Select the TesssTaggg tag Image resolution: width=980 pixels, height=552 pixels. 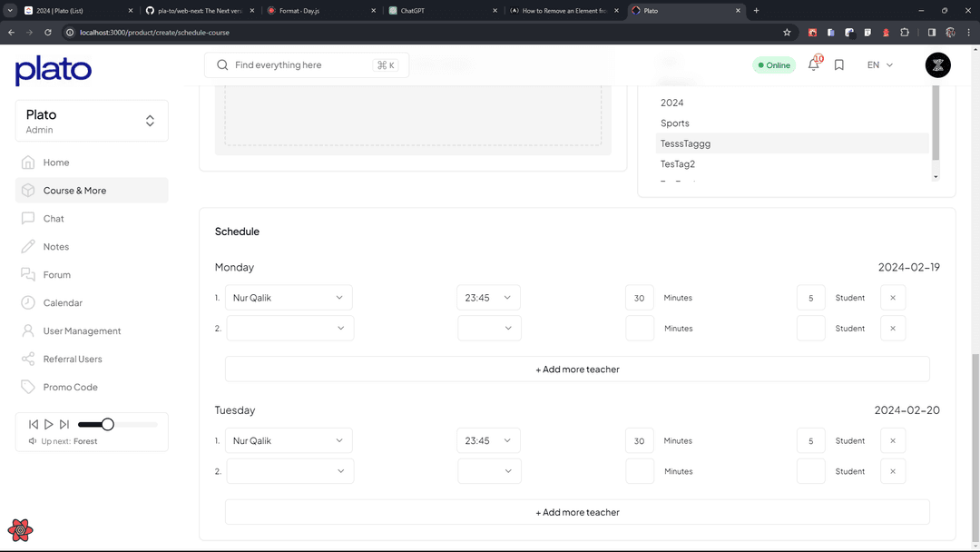pyautogui.click(x=685, y=143)
